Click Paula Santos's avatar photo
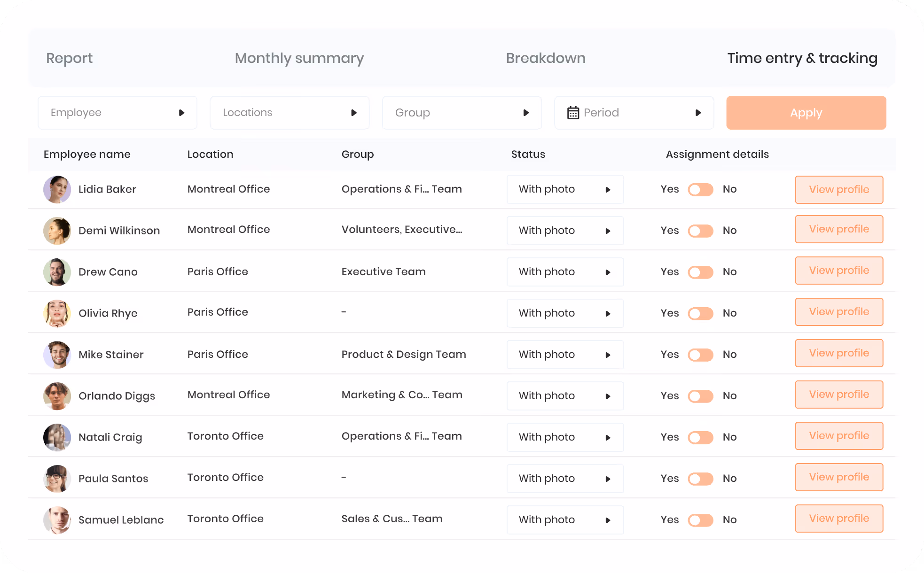Screen dimensions: 924x573 click(57, 479)
